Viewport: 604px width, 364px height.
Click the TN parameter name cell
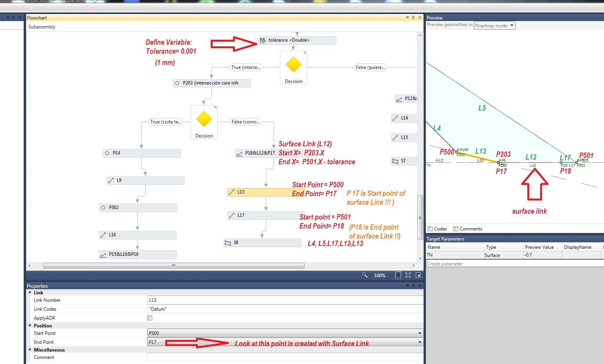pyautogui.click(x=455, y=255)
